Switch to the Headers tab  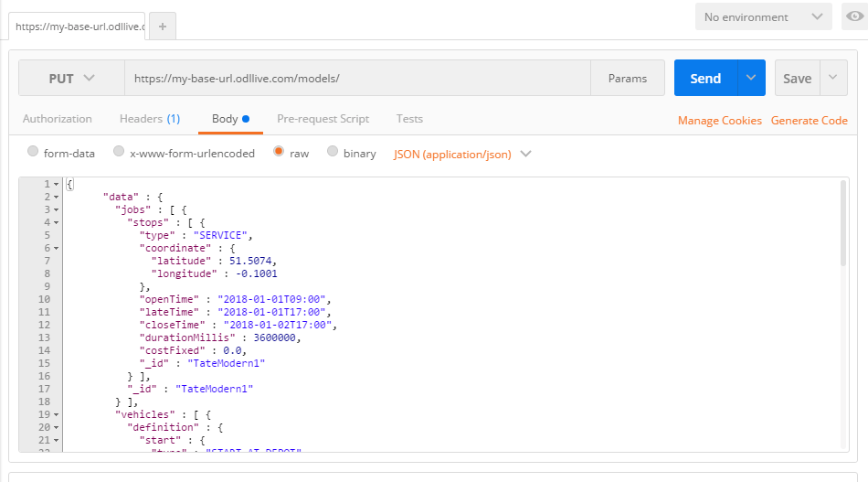(x=149, y=119)
